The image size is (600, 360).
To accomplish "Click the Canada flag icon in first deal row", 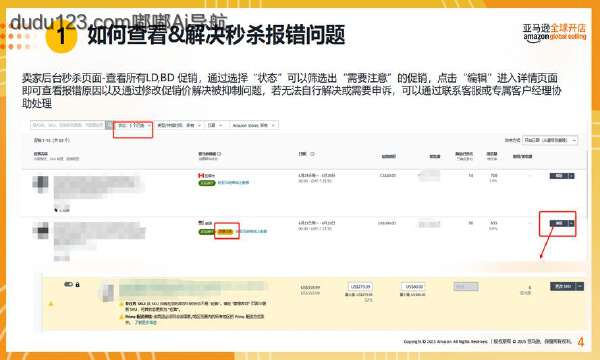I will click(201, 175).
